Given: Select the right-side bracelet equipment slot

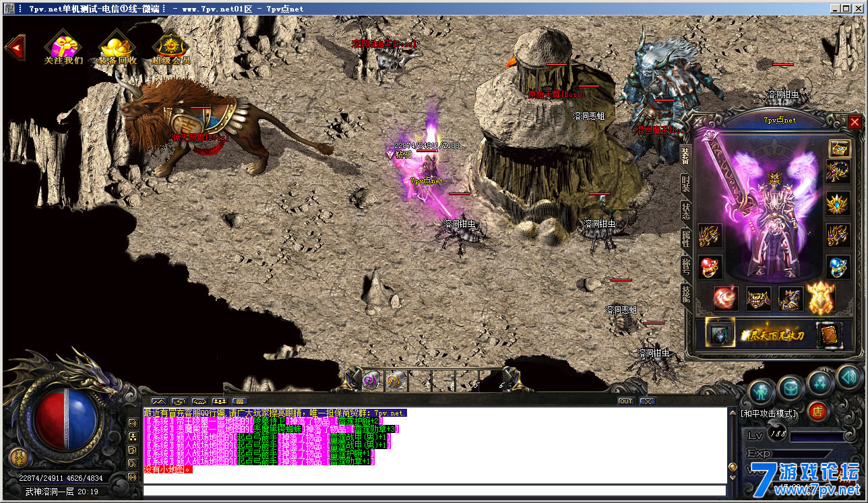Looking at the screenshot, I should (839, 235).
